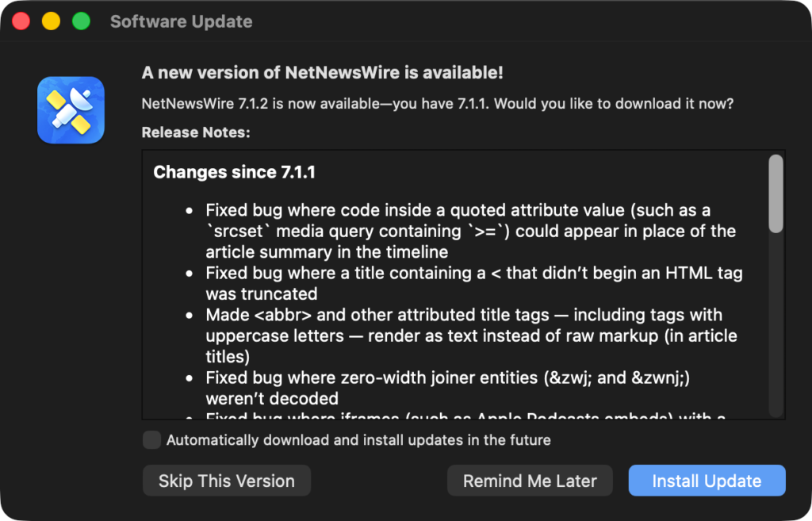
Task: Zoom the window with green button
Action: coord(82,21)
